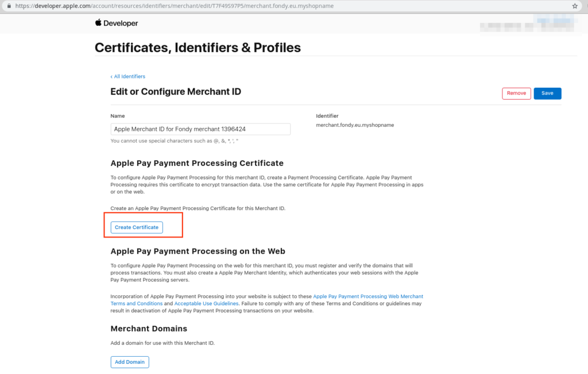
Task: Click the Edit or Configure Merchant ID heading
Action: (x=176, y=92)
